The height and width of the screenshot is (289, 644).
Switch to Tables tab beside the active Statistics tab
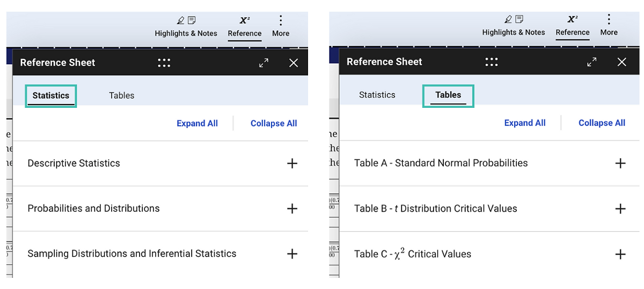tap(121, 95)
